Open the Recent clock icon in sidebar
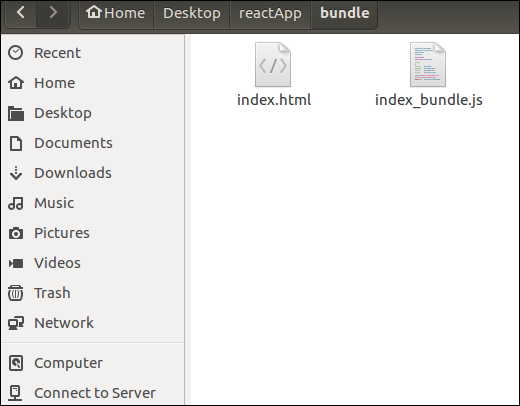Screen dimensions: 520x406 coord(16,53)
